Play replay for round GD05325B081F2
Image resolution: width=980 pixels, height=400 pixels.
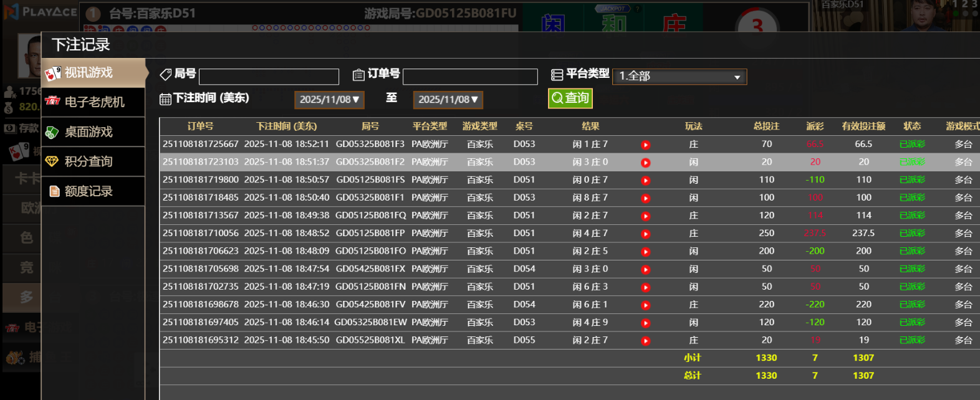click(645, 163)
